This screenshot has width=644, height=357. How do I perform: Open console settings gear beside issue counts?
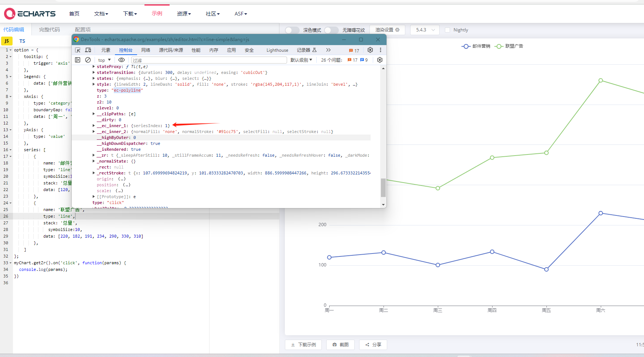click(x=379, y=60)
